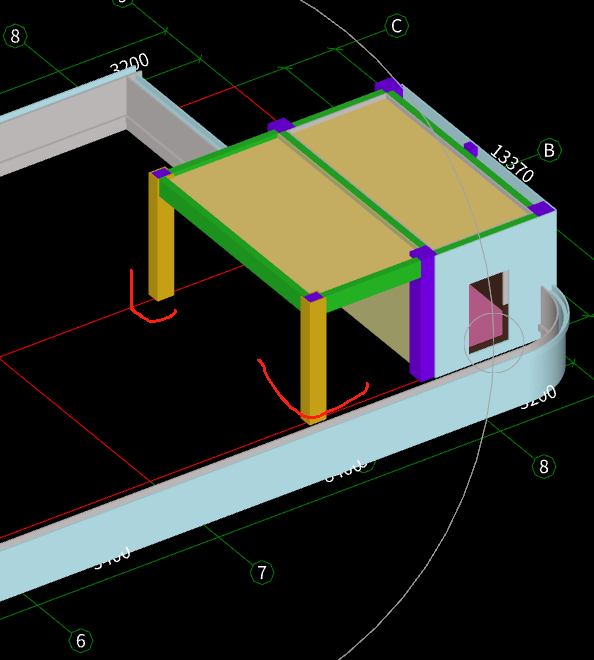
Task: Select the dimension text 13370
Action: click(x=512, y=163)
